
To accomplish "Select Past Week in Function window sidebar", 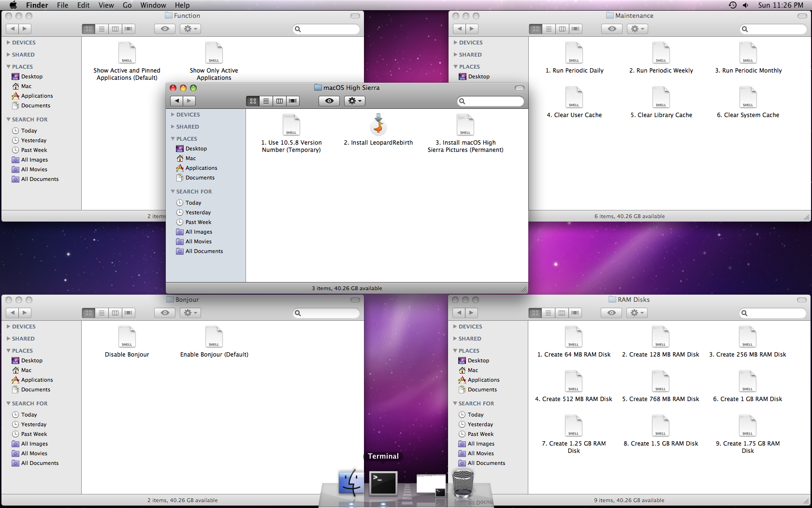I will 34,150.
